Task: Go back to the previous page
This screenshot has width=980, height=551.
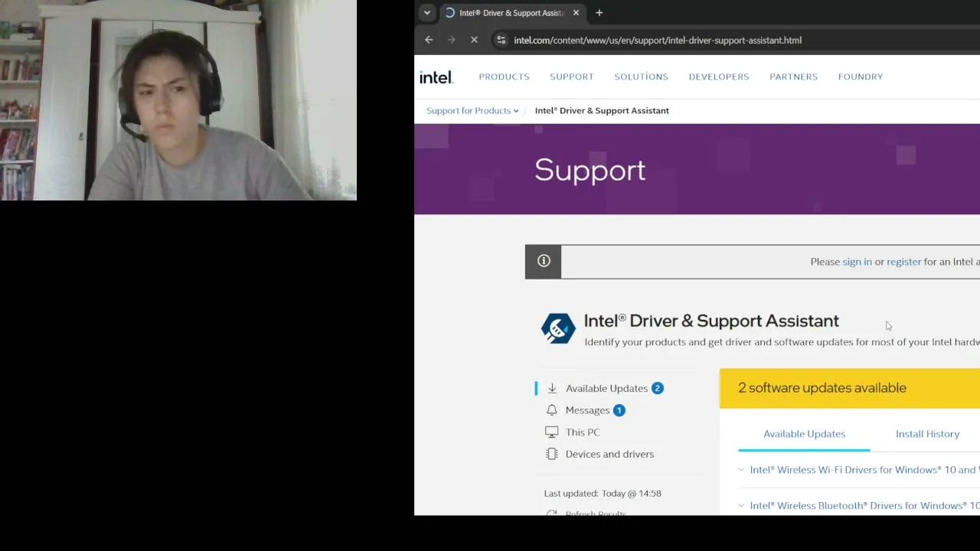Action: point(429,40)
